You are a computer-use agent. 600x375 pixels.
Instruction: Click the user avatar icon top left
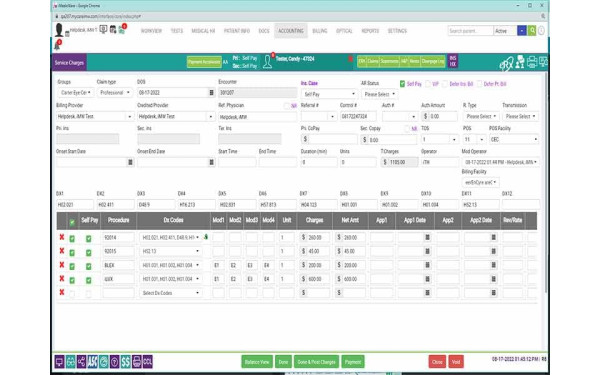(x=59, y=30)
